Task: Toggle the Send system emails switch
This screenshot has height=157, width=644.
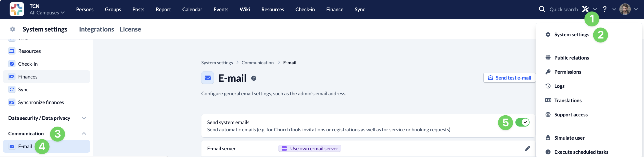Action: pyautogui.click(x=522, y=122)
